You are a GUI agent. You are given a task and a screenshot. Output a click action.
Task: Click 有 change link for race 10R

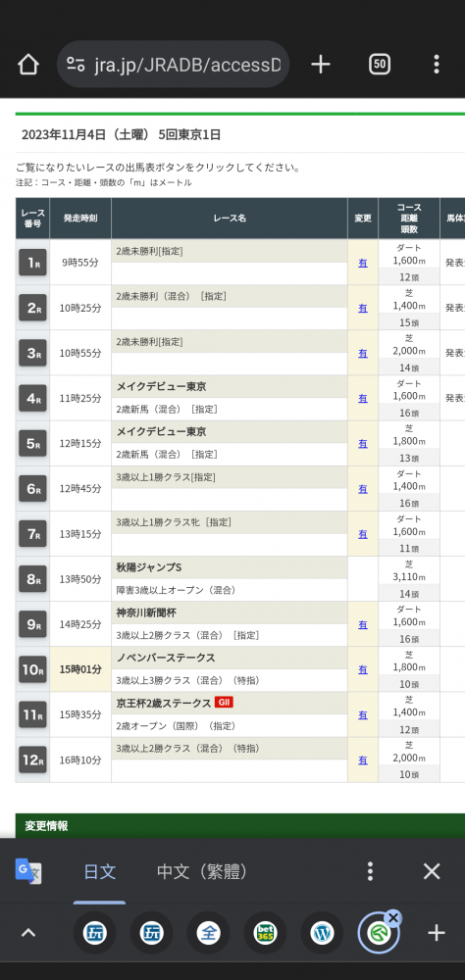point(363,669)
